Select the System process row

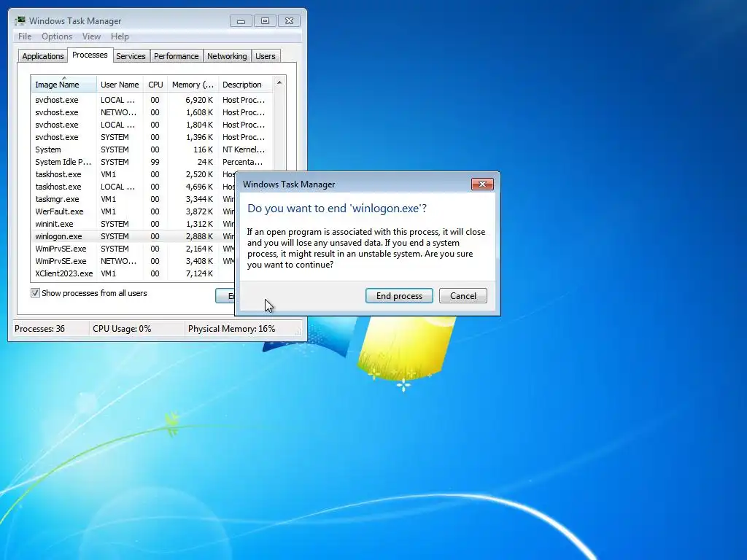152,149
